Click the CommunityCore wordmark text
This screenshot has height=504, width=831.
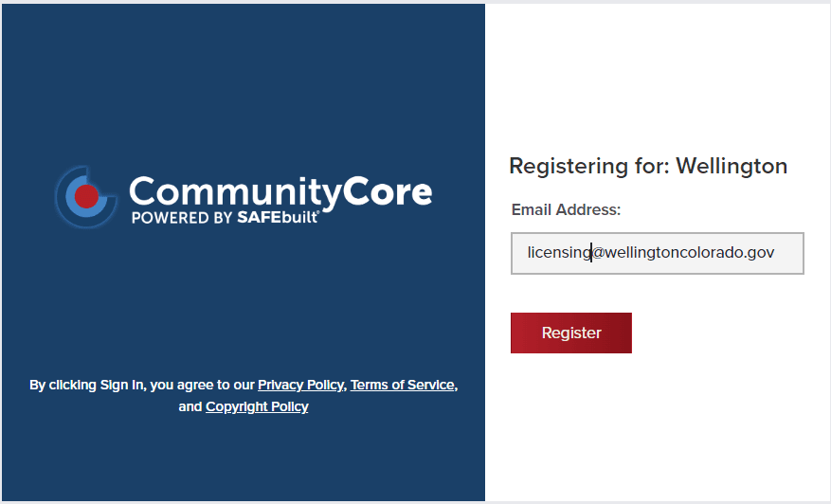tap(280, 190)
